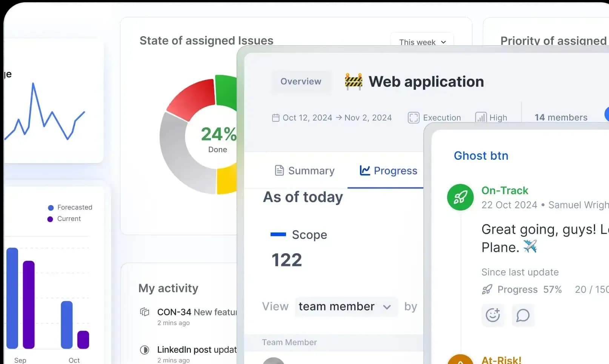Screen dimensions: 609x364
Task: Open comments via the speech bubble icon
Action: point(523,315)
